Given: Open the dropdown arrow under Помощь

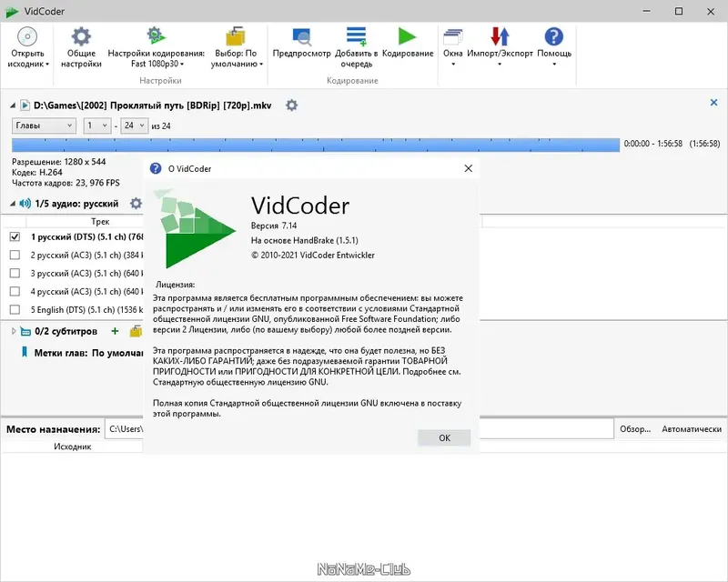Looking at the screenshot, I should pyautogui.click(x=554, y=64).
